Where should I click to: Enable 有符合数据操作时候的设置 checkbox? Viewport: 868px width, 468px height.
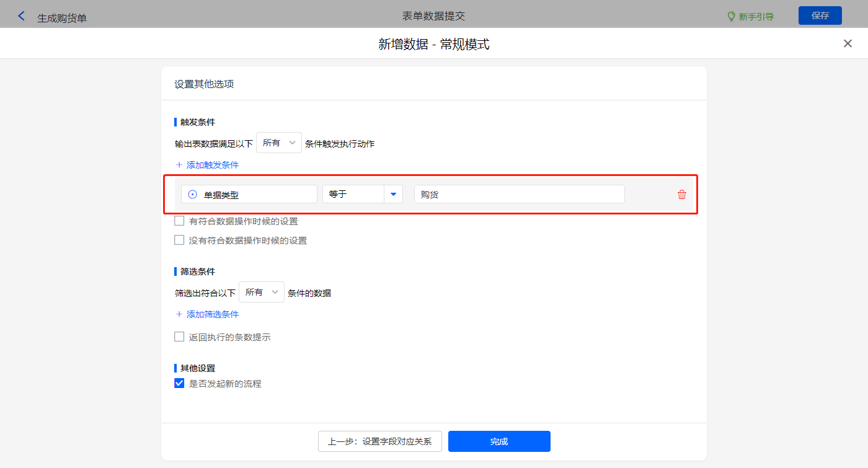(x=179, y=221)
